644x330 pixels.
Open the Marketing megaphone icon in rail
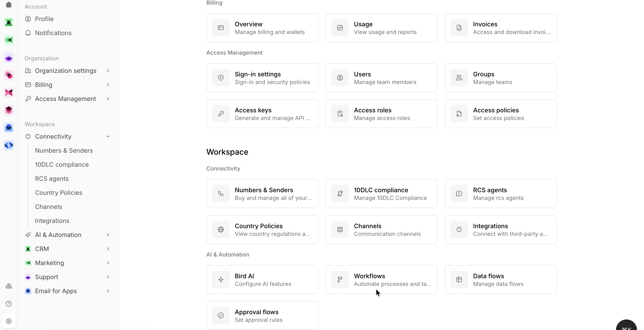9,40
